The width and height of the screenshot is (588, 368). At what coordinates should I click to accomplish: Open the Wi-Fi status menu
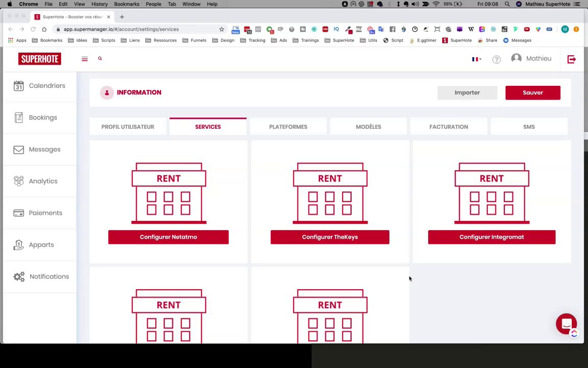(436, 4)
